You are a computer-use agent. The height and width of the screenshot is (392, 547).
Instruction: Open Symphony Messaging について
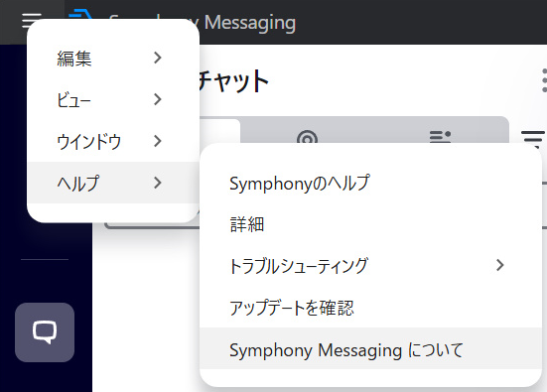click(371, 349)
